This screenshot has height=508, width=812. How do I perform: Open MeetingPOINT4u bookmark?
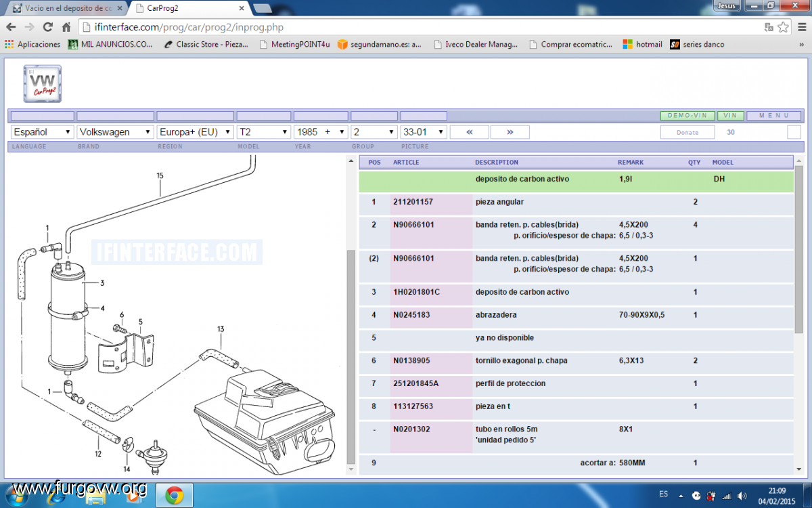point(294,45)
